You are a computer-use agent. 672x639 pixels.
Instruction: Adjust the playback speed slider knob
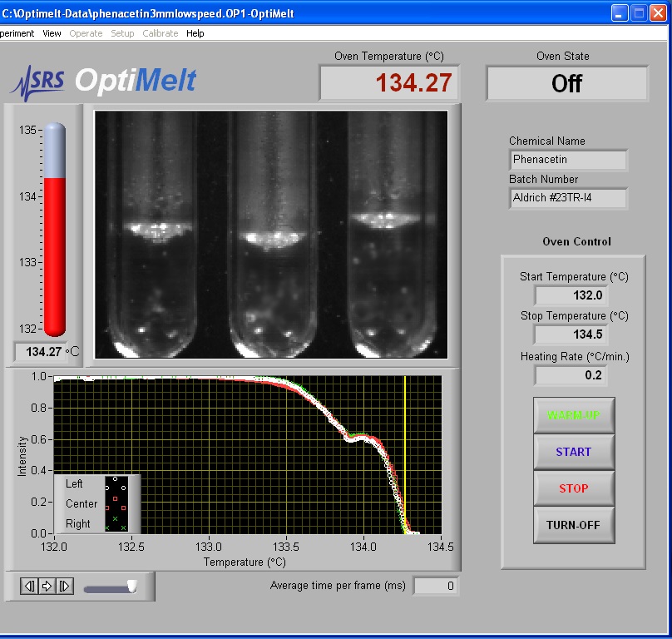tap(131, 587)
